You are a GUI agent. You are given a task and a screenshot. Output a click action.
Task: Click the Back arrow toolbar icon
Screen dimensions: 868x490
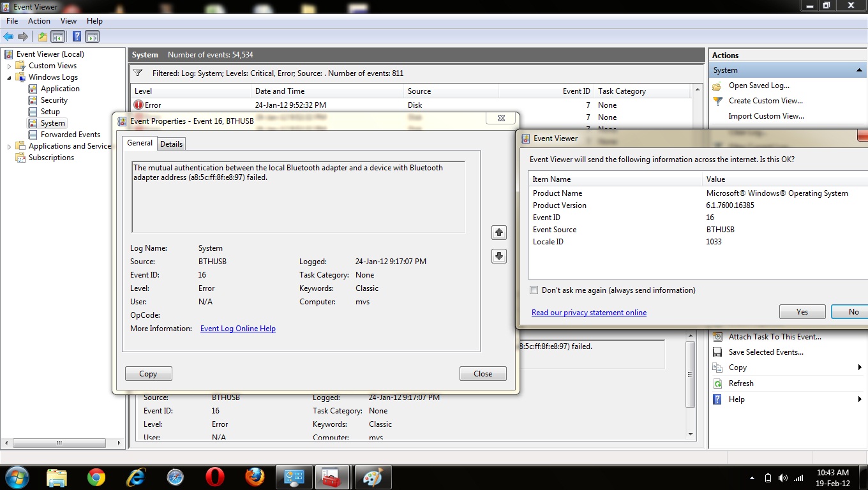pos(8,37)
